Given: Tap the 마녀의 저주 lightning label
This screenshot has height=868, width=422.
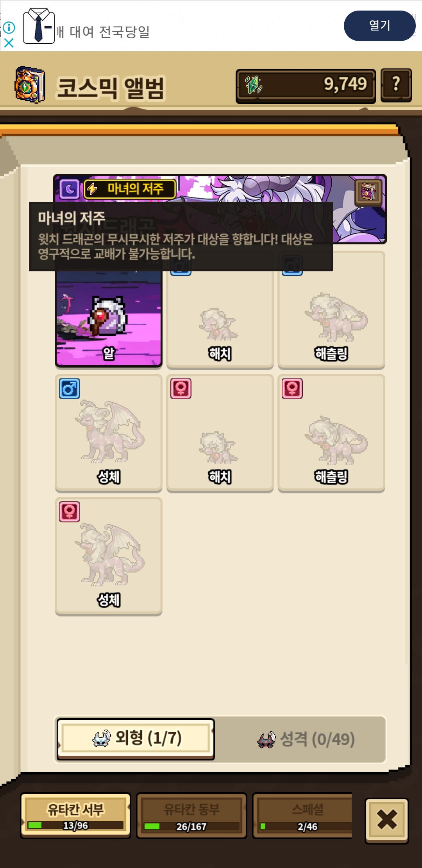Looking at the screenshot, I should 130,189.
